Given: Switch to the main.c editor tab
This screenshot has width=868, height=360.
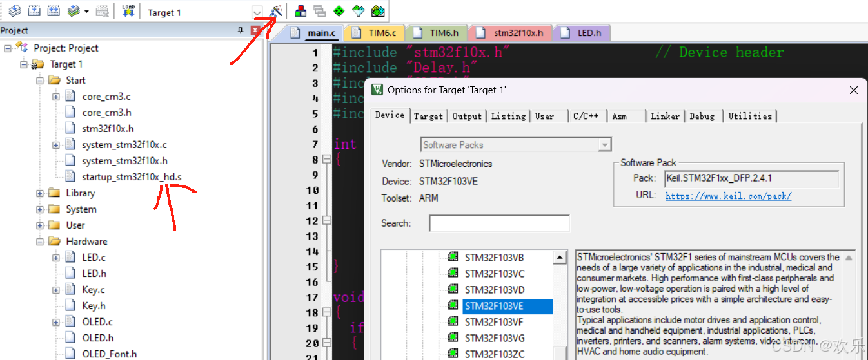Looking at the screenshot, I should point(313,33).
